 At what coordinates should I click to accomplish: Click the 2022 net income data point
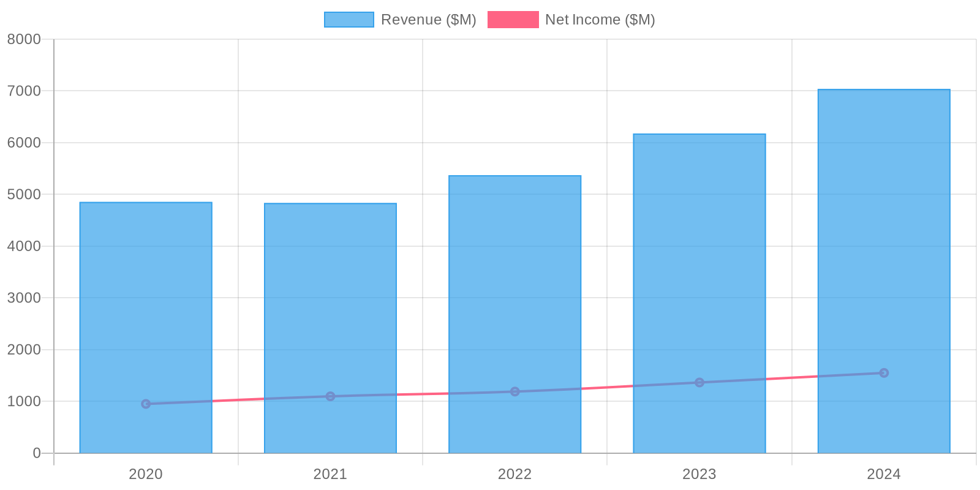coord(514,391)
